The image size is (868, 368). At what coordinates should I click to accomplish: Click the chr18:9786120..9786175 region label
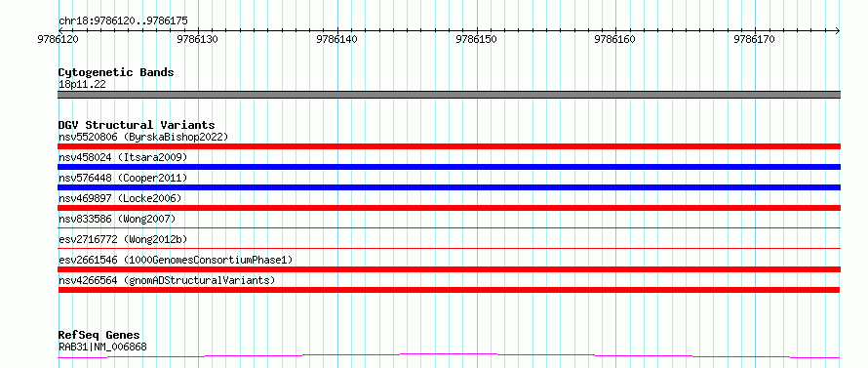point(123,21)
